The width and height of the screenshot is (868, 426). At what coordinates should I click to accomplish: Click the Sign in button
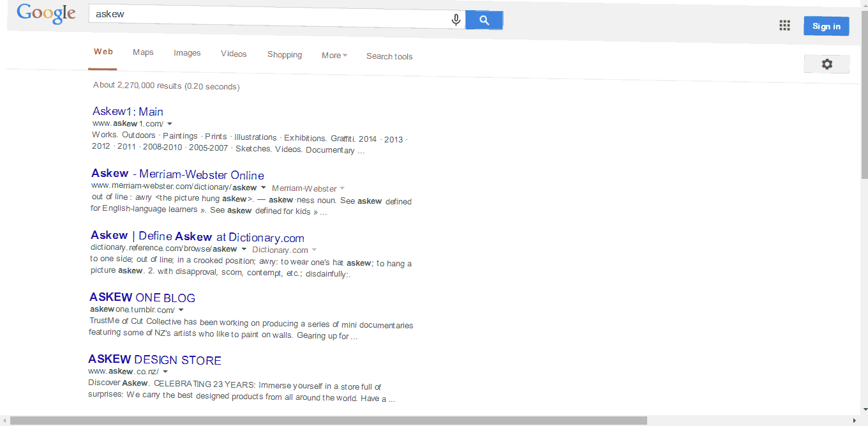(827, 26)
